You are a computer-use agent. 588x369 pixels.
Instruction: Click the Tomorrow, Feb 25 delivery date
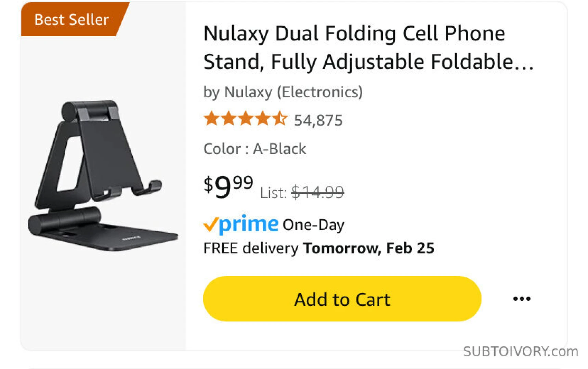coord(369,248)
